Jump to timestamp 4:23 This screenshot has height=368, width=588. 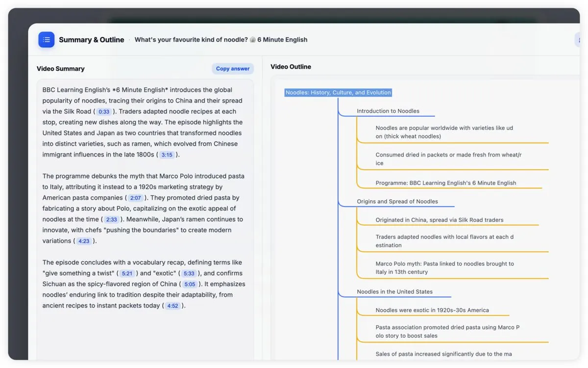point(84,241)
